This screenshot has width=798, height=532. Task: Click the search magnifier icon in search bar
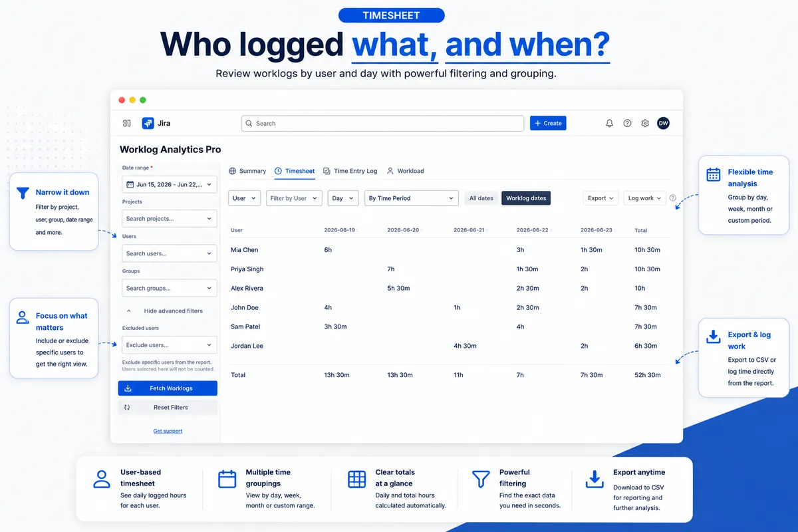click(249, 124)
